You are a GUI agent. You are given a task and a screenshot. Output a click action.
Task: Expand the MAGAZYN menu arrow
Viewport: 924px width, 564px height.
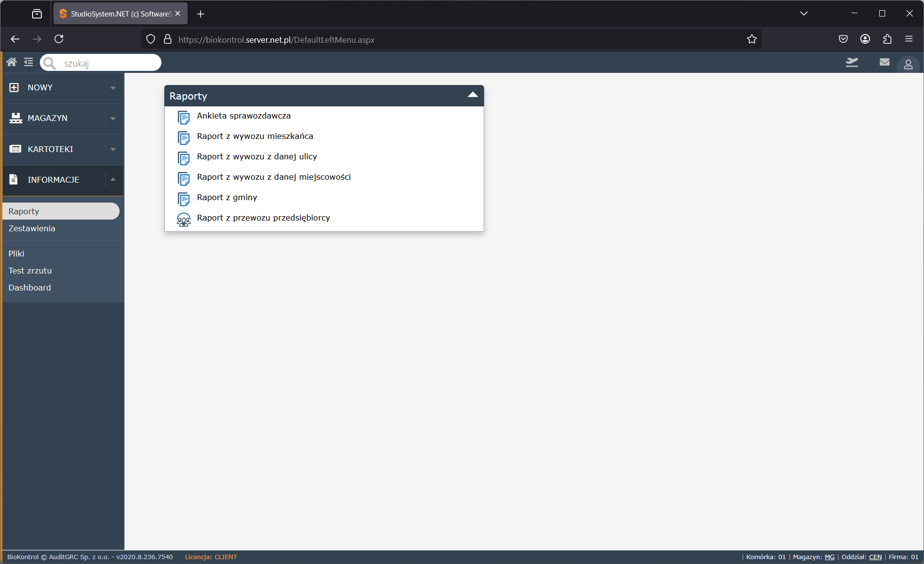(x=113, y=119)
